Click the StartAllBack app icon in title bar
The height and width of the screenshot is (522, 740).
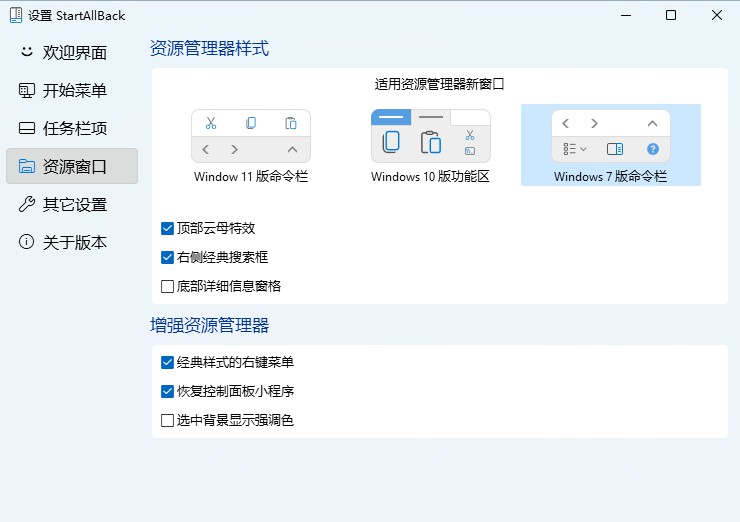click(14, 15)
